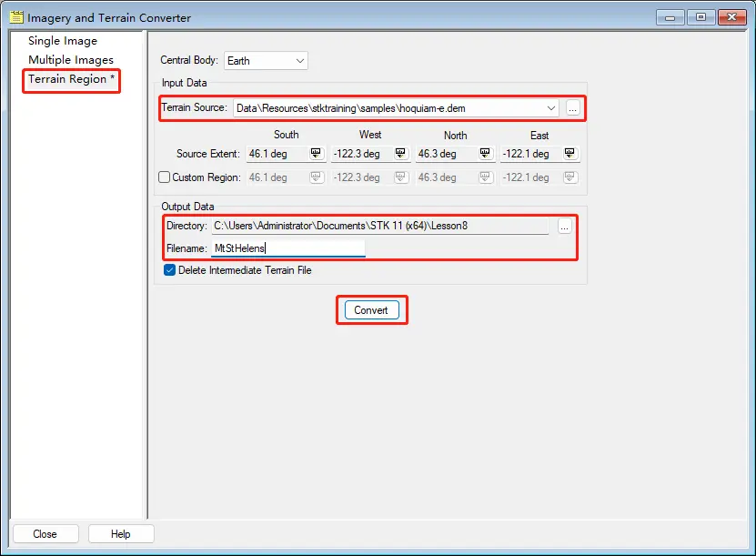Click the Source Extent South value field
Viewport: 756px width, 556px height.
point(277,154)
